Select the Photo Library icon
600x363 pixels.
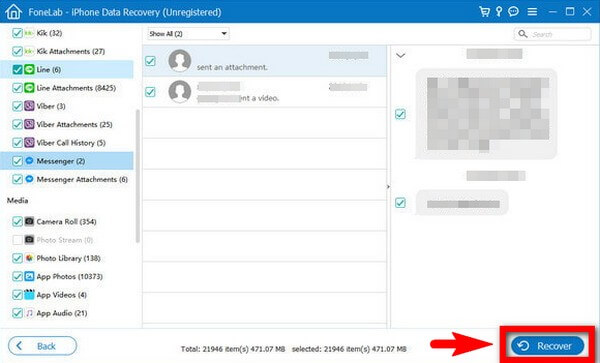point(29,258)
